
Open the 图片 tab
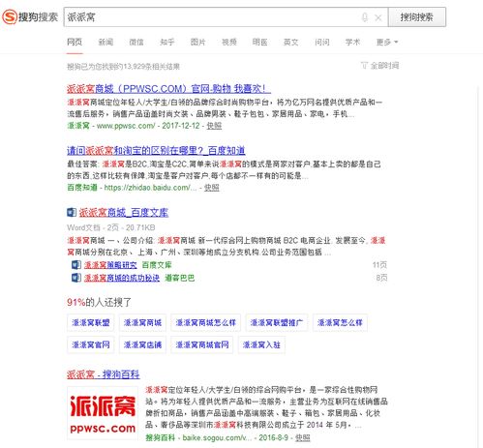[198, 42]
